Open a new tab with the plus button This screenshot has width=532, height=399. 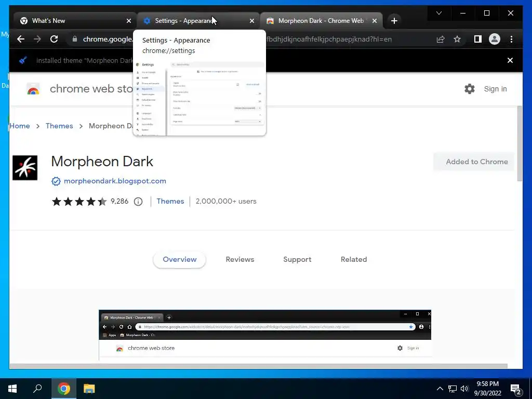coord(394,21)
